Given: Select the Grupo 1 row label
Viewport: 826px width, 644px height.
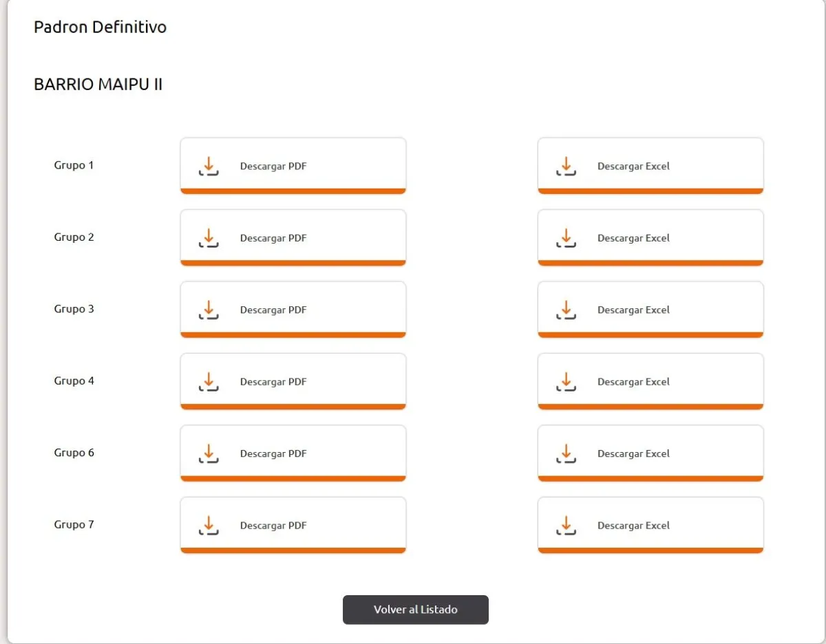Looking at the screenshot, I should click(x=74, y=165).
